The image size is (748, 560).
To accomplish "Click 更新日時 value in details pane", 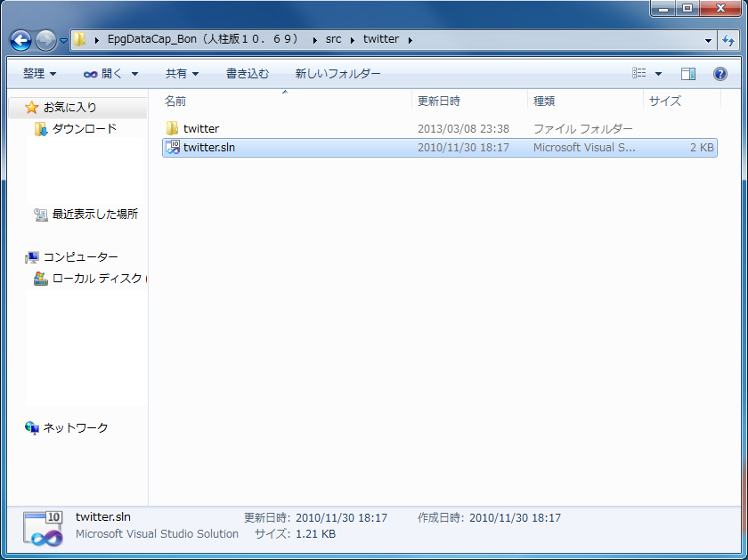I will (342, 518).
